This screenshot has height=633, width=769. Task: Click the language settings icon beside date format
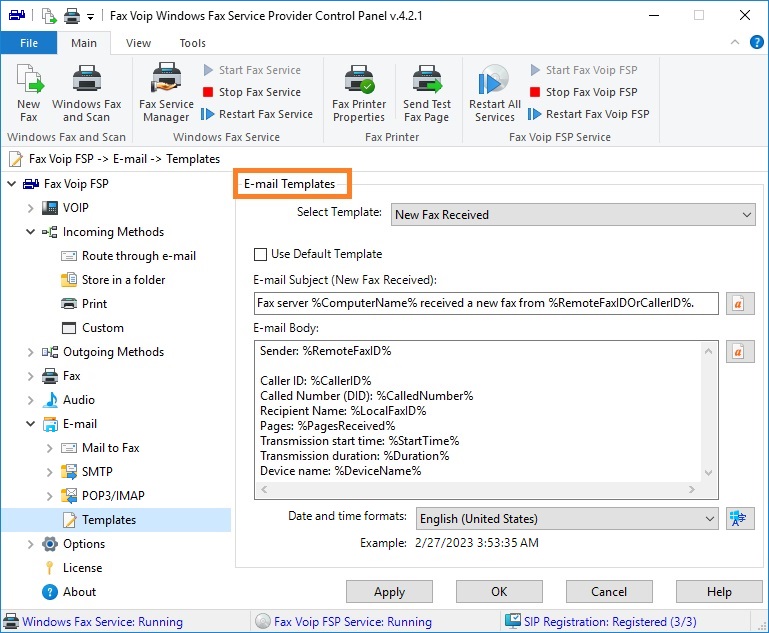click(740, 519)
